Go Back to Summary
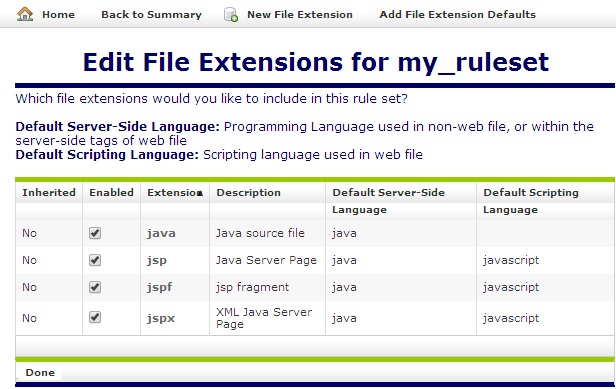 coord(151,15)
